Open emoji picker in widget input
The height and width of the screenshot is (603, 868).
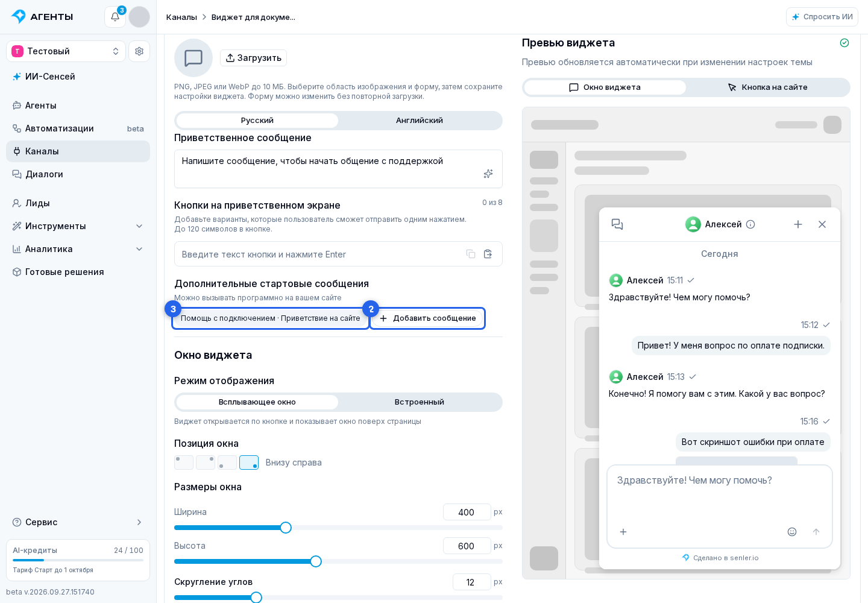pos(792,532)
